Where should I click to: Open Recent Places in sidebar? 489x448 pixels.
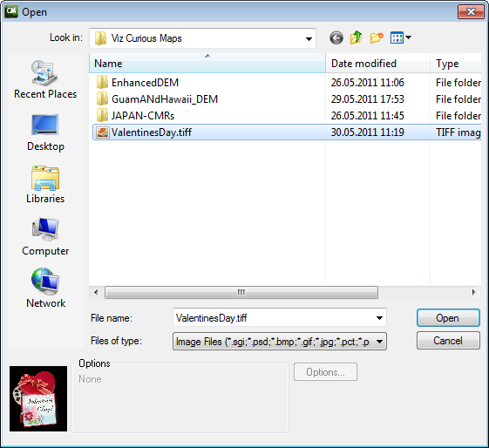pos(45,79)
